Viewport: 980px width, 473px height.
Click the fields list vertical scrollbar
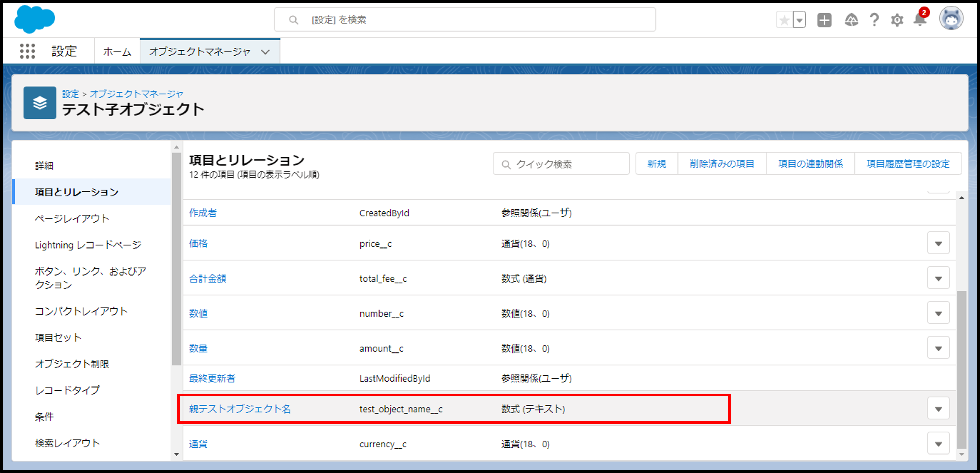(x=961, y=369)
